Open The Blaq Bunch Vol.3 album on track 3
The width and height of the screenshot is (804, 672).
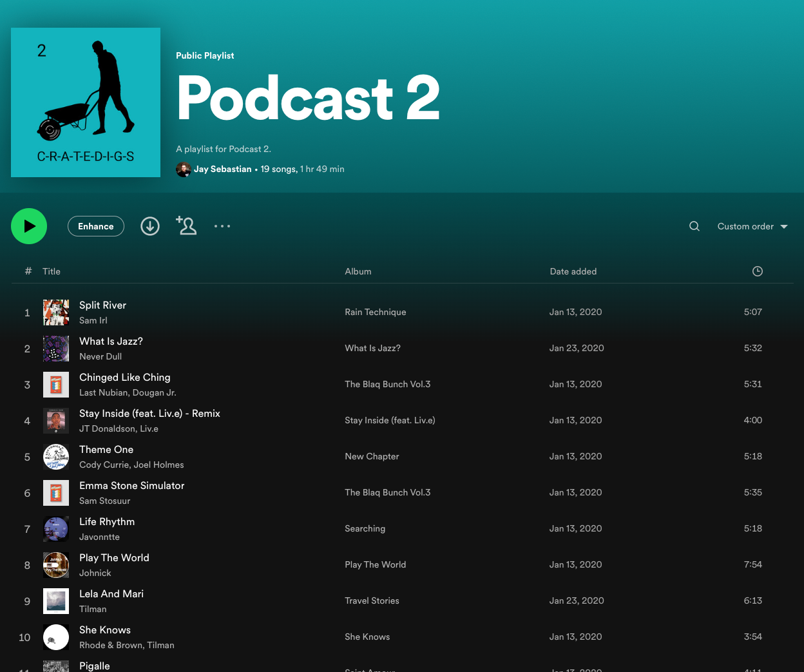(x=388, y=384)
